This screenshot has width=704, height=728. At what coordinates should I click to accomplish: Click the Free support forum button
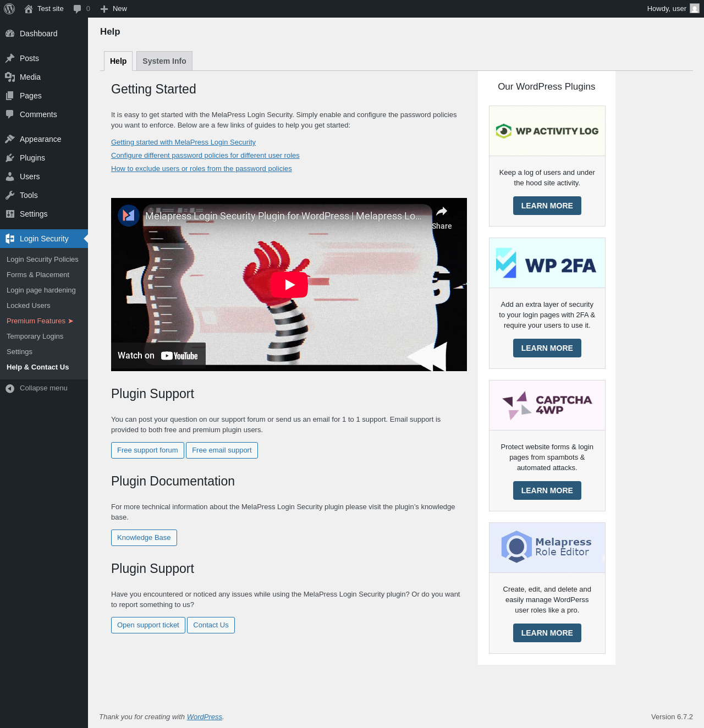147,450
